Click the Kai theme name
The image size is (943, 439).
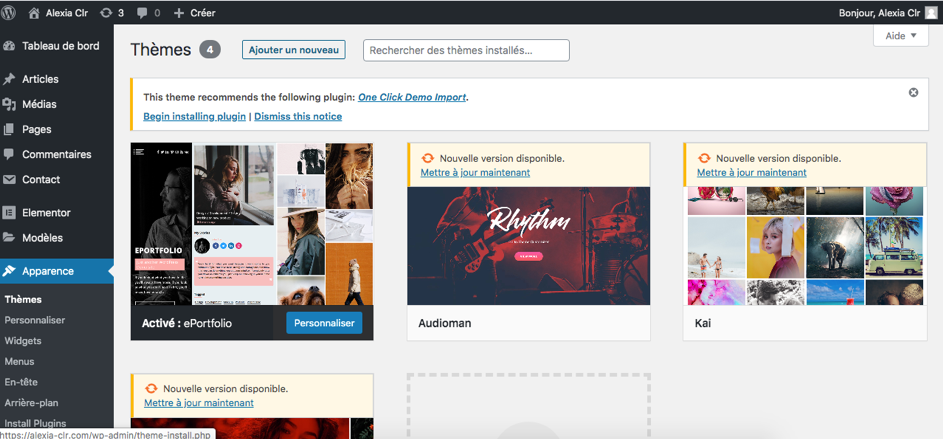(x=702, y=324)
